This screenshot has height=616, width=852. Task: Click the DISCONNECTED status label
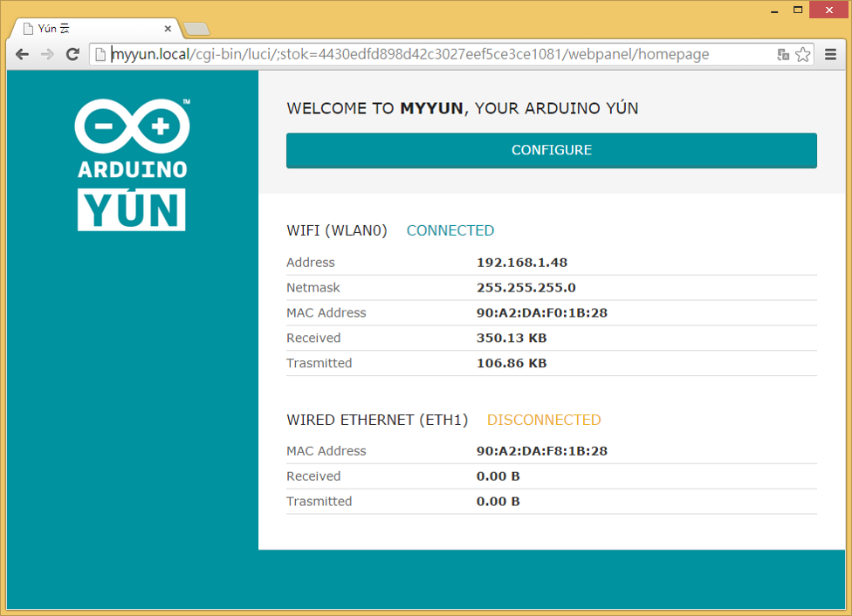(543, 420)
